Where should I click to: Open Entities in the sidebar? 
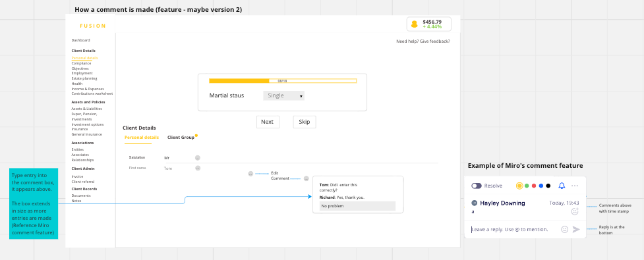(78, 149)
